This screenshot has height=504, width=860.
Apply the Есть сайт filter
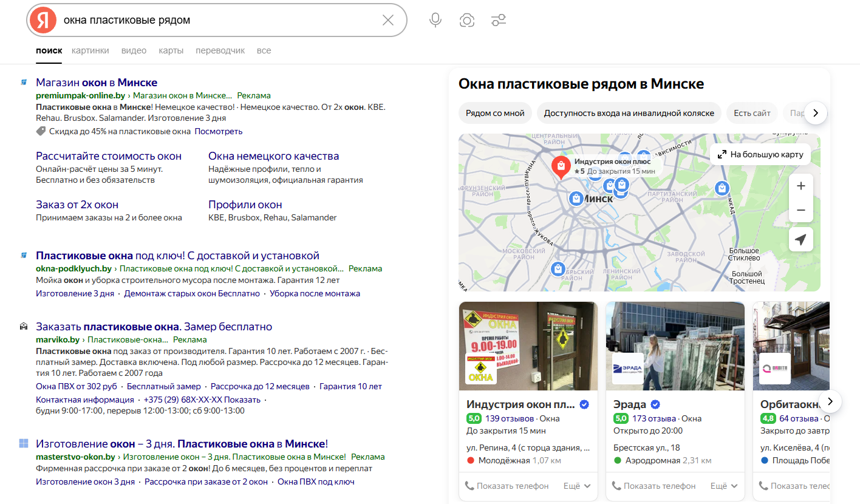pyautogui.click(x=752, y=113)
